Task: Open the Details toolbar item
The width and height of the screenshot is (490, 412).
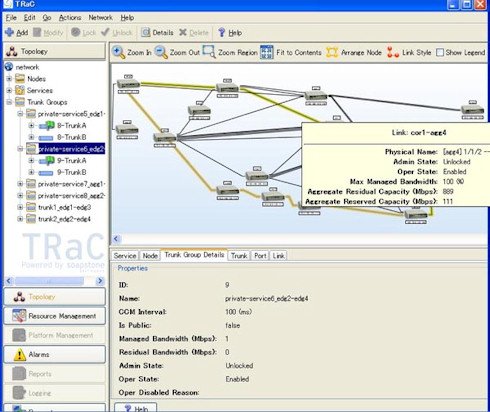Action: click(157, 32)
